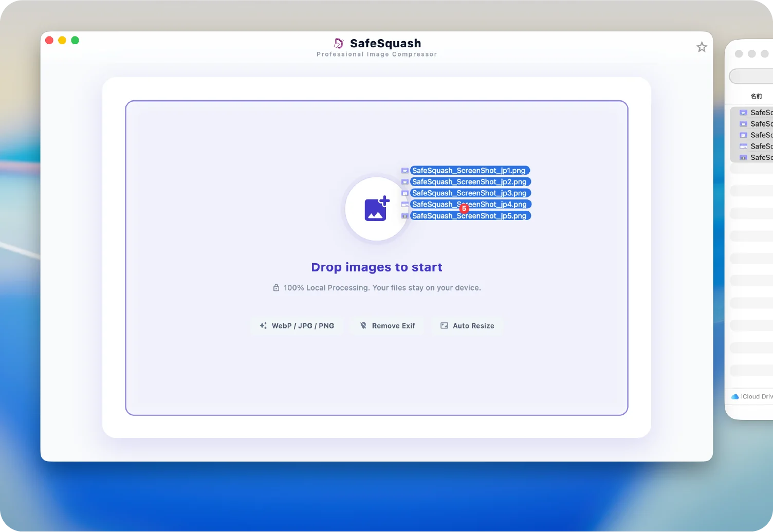The width and height of the screenshot is (773, 532).
Task: Click the file icon beside SafeSquash_ScreenShot_jp5.png
Action: click(405, 216)
